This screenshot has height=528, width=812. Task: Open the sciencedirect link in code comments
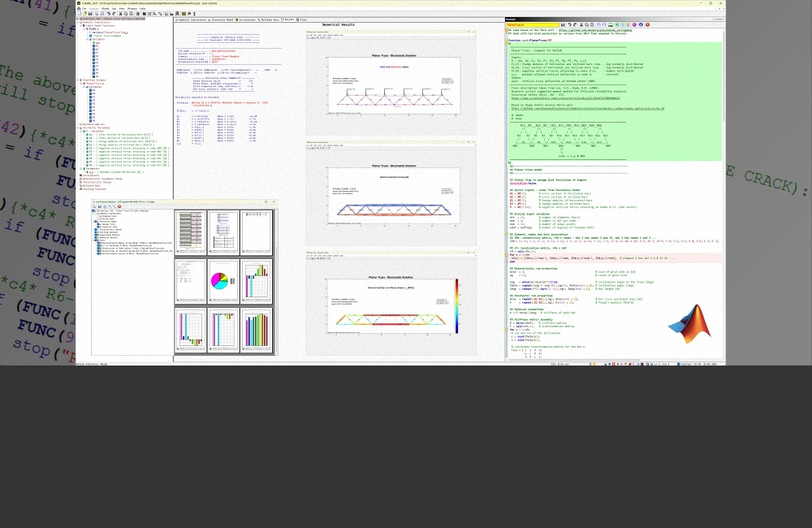(565, 98)
